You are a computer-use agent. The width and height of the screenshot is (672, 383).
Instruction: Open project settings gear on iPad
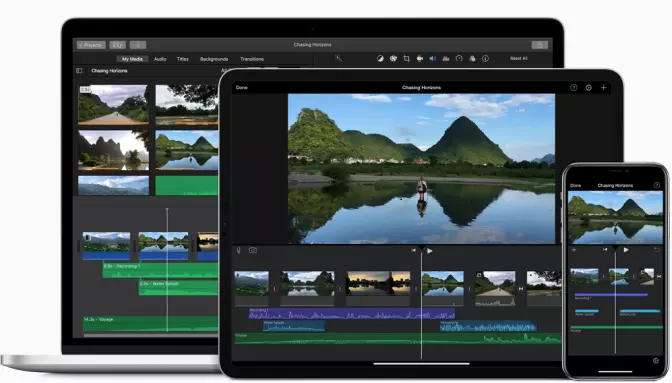click(x=589, y=87)
